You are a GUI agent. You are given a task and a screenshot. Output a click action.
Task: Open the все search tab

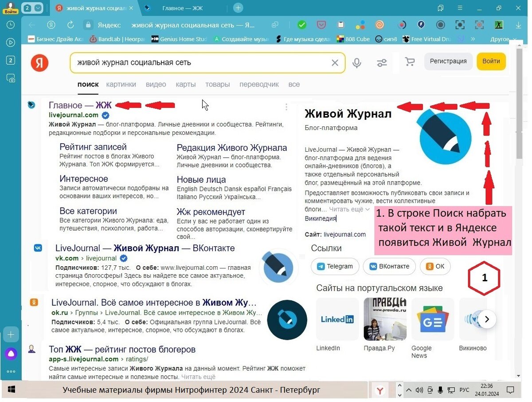coord(294,84)
